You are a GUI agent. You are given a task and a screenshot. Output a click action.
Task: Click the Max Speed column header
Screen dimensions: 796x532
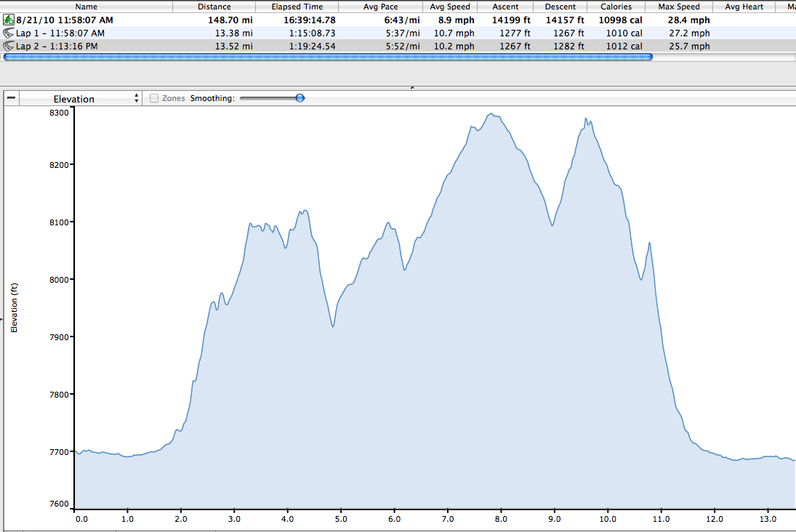point(678,7)
